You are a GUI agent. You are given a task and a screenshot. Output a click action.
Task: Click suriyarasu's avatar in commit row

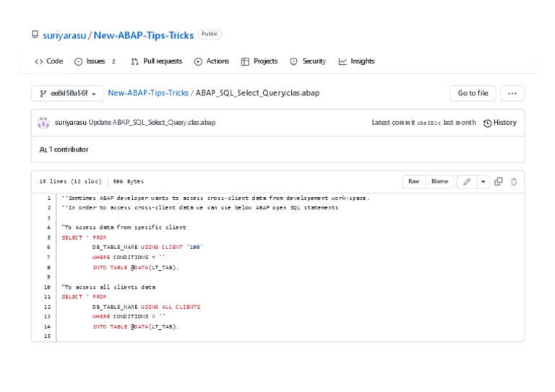[43, 123]
